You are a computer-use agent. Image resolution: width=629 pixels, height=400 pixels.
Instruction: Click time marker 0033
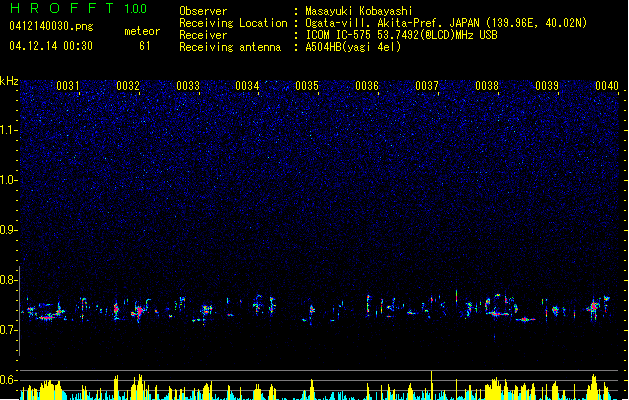(188, 86)
